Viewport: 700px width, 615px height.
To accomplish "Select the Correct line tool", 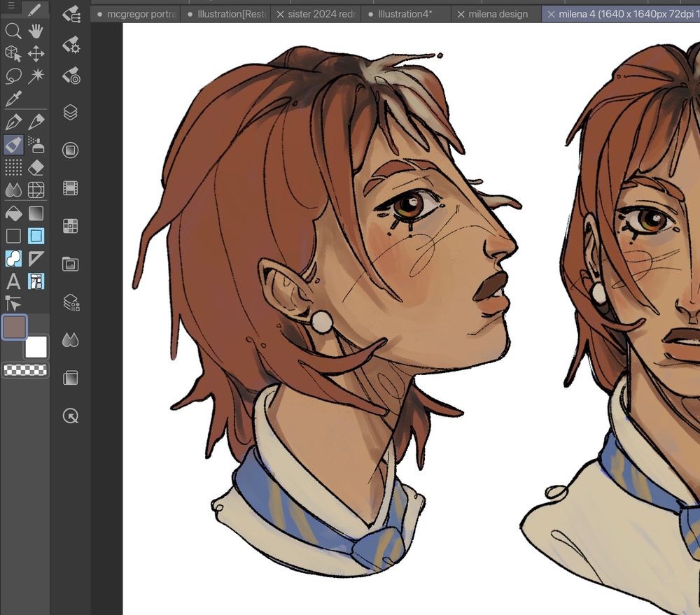I will (x=13, y=304).
